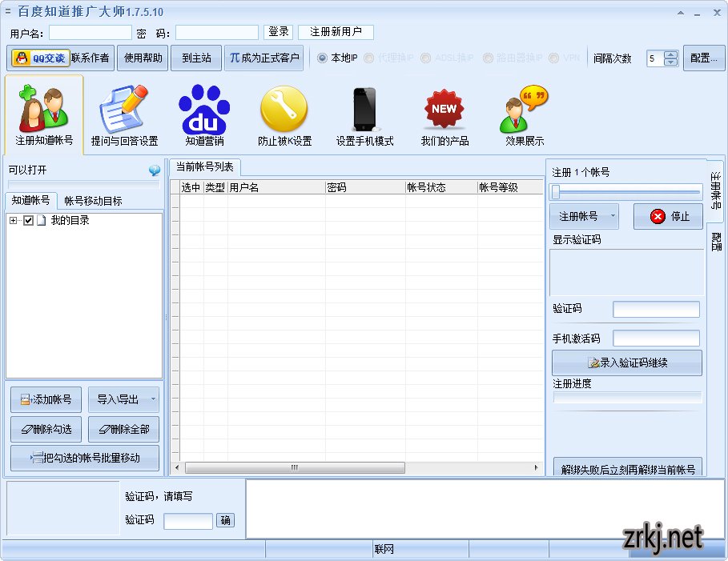Select the vertical 注册帐号 side tab

point(716,190)
